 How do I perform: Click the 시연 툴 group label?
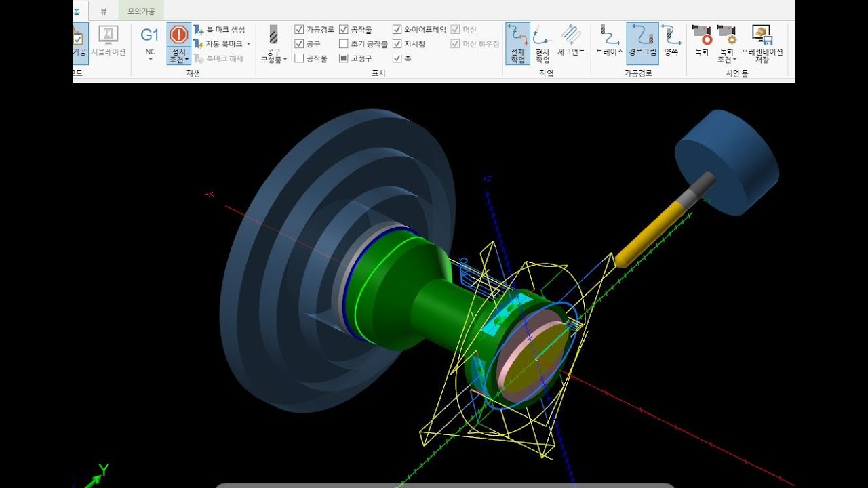tap(736, 73)
